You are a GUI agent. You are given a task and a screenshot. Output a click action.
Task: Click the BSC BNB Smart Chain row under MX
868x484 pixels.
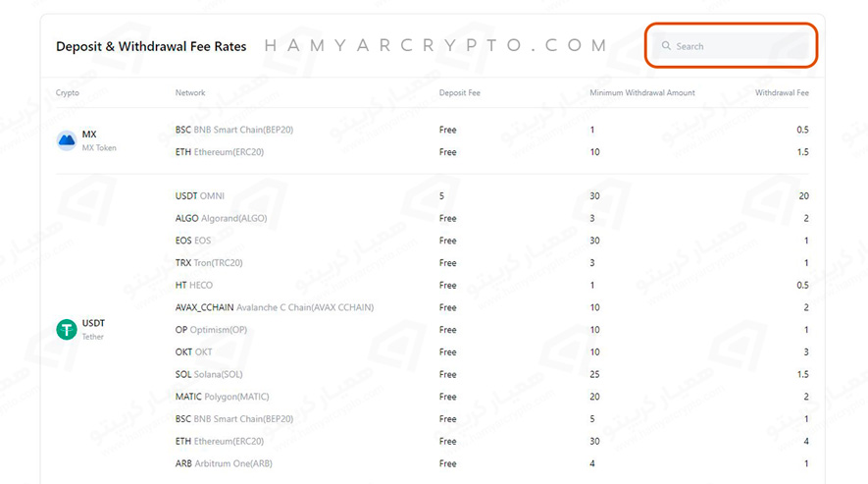(x=233, y=130)
